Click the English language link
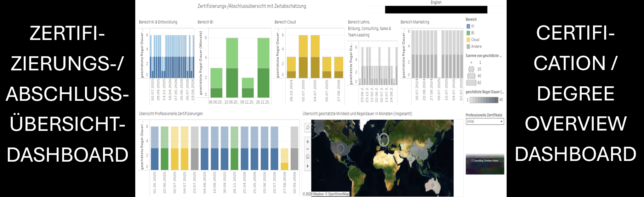Image resolution: width=644 pixels, height=197 pixels. coord(436,2)
